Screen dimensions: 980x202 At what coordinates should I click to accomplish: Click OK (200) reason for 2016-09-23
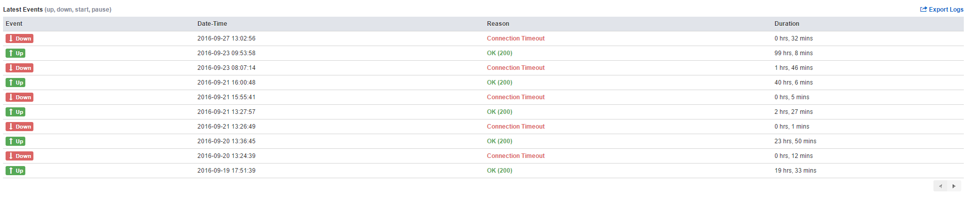click(x=500, y=53)
